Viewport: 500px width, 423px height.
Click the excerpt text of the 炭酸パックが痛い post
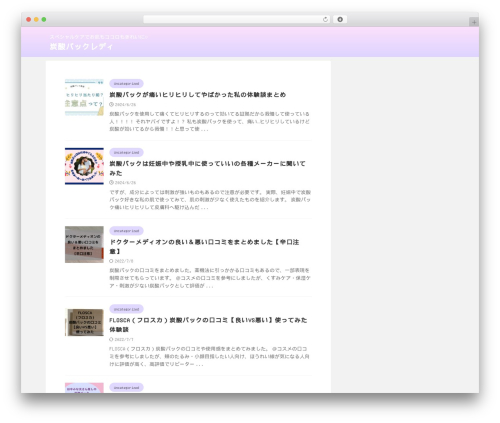(x=210, y=121)
